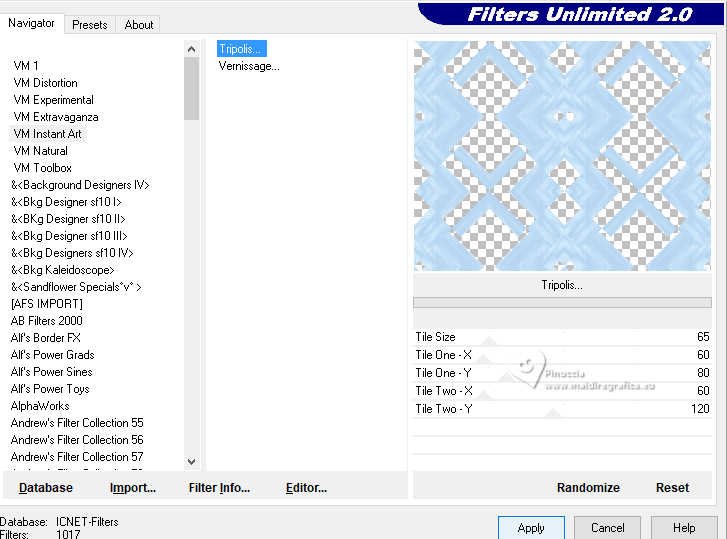Select Alf's Border FX category
727x539 pixels.
(45, 338)
